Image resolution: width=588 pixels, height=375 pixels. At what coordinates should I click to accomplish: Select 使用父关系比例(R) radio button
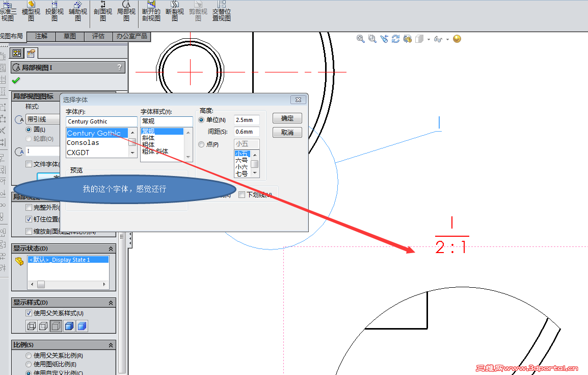(29, 356)
